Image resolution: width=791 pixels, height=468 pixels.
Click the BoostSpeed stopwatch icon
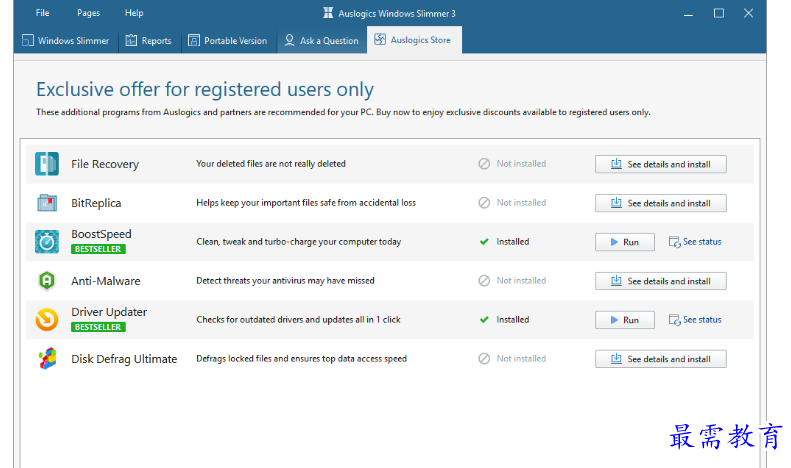[x=47, y=242]
